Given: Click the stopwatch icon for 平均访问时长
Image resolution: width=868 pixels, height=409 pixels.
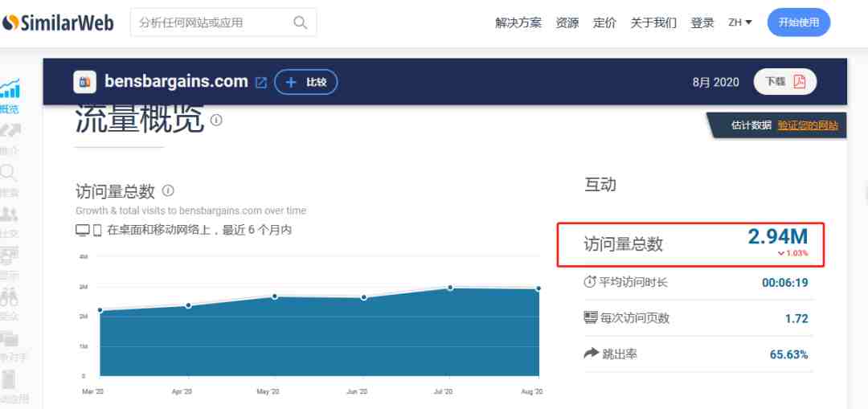Looking at the screenshot, I should (590, 282).
